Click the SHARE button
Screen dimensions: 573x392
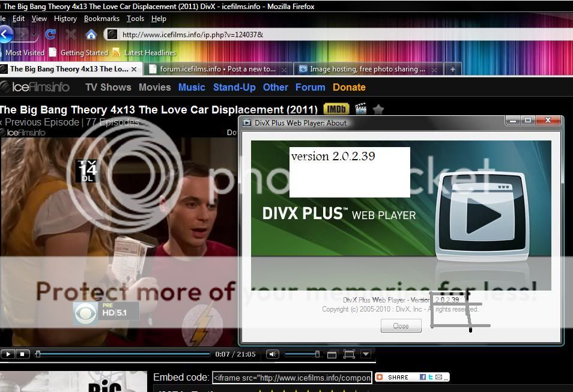pos(394,377)
